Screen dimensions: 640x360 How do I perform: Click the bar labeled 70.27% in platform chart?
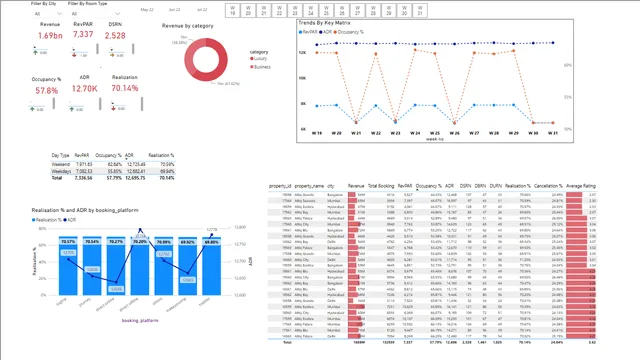[116, 266]
